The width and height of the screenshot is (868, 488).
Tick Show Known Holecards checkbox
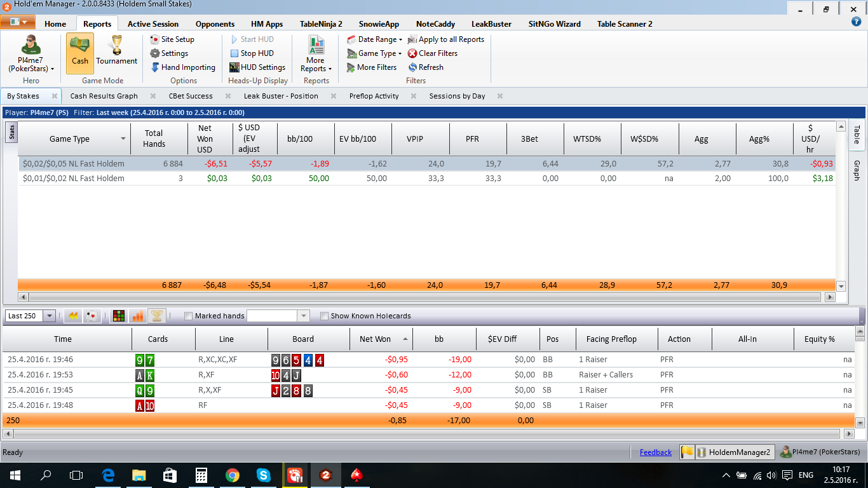pos(324,316)
